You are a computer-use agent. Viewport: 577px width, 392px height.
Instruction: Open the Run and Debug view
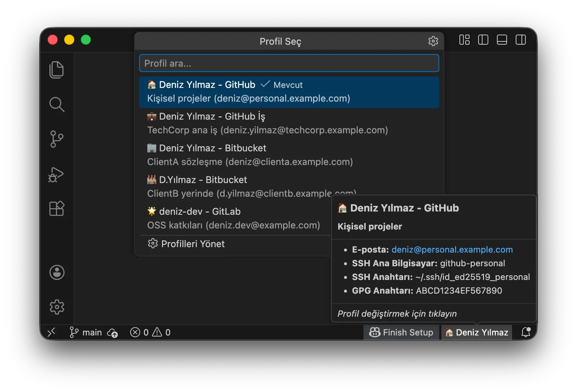click(x=57, y=174)
